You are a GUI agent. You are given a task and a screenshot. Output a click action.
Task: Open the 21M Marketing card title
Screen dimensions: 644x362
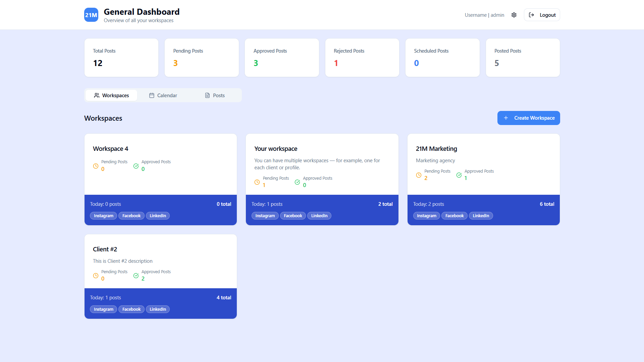(436, 148)
